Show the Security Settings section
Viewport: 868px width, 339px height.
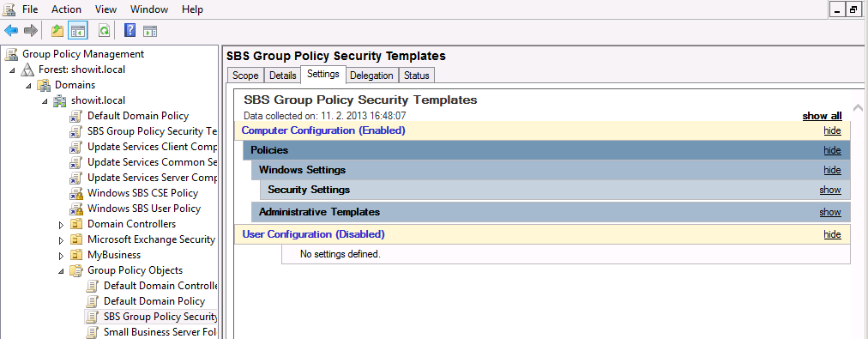tap(830, 190)
